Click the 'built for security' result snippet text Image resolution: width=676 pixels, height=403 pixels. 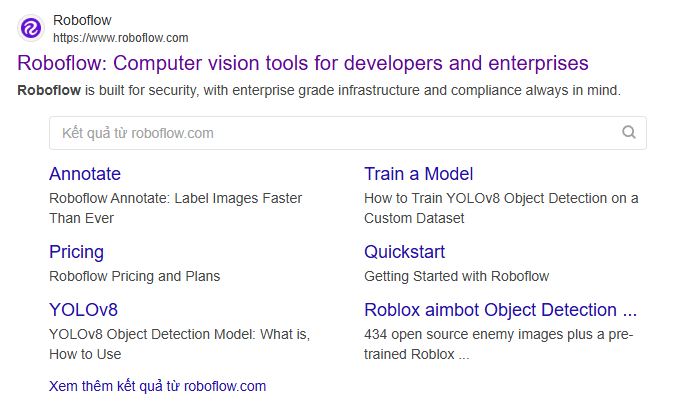click(x=319, y=91)
